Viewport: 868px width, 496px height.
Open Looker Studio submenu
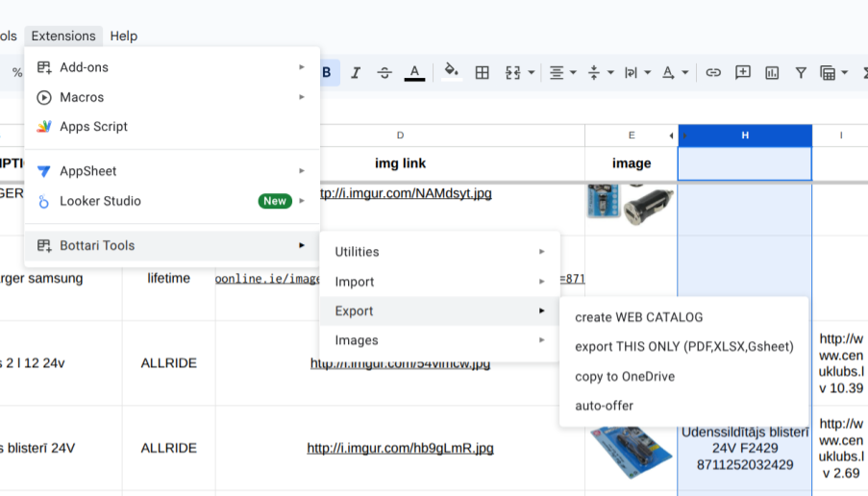tap(172, 201)
